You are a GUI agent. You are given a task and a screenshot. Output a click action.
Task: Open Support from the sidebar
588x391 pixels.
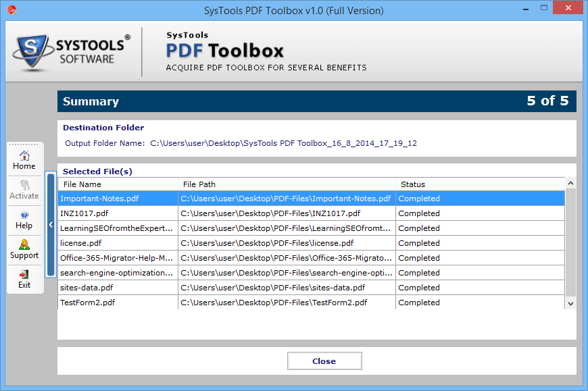pyautogui.click(x=24, y=249)
